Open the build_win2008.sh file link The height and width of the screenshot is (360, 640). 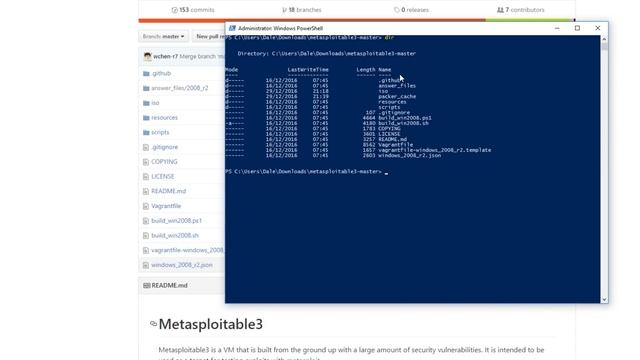[x=175, y=235]
